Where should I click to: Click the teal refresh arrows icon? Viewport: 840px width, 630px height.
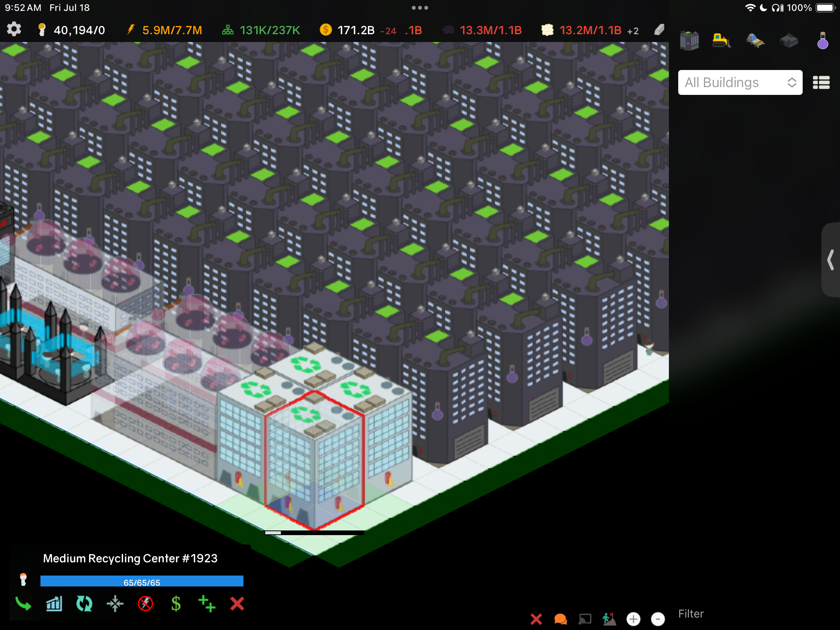click(x=84, y=604)
